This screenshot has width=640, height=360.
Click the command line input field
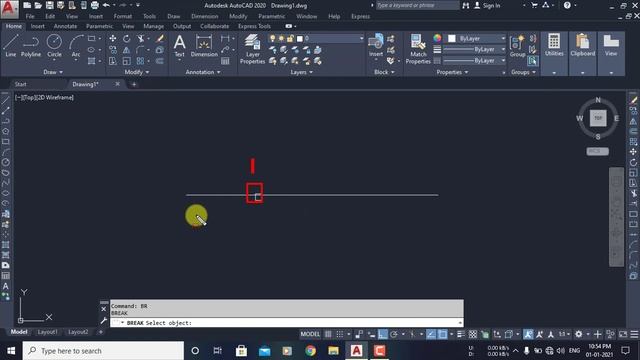pyautogui.click(x=287, y=322)
